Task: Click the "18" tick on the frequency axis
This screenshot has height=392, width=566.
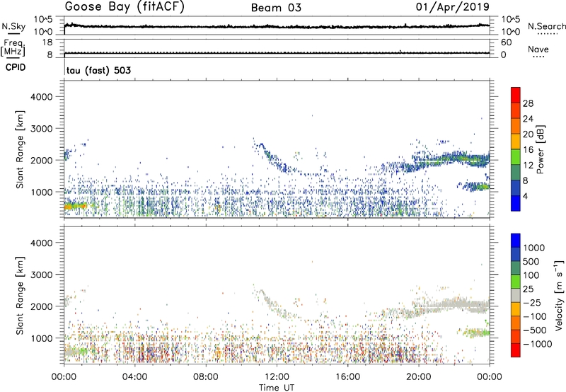Action: [x=48, y=42]
